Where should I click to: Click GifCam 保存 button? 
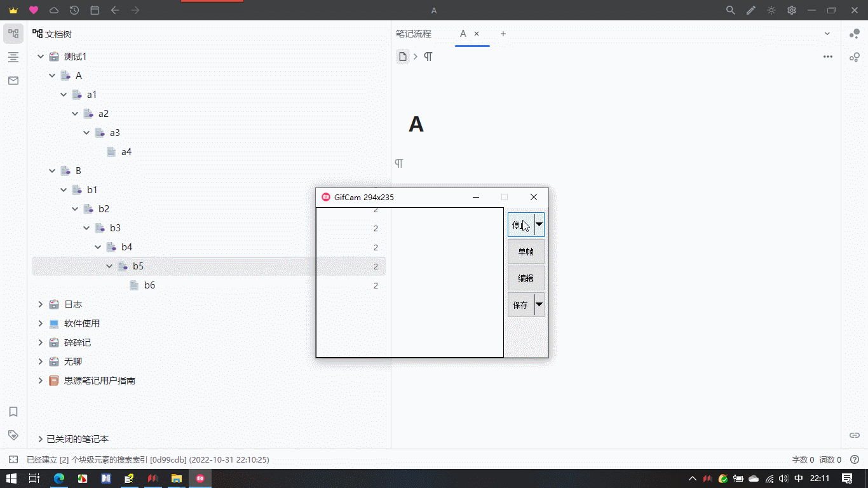[x=521, y=305]
